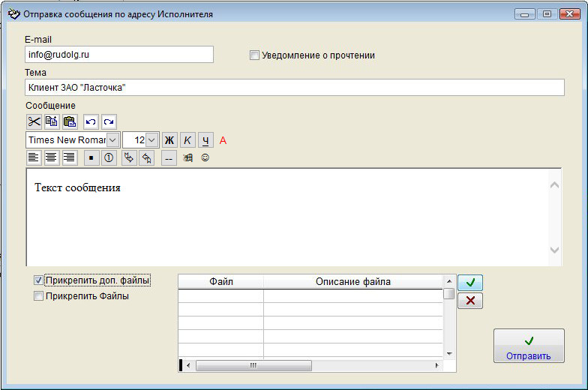
Task: Apply bold formatting with Ж button
Action: [x=169, y=140]
